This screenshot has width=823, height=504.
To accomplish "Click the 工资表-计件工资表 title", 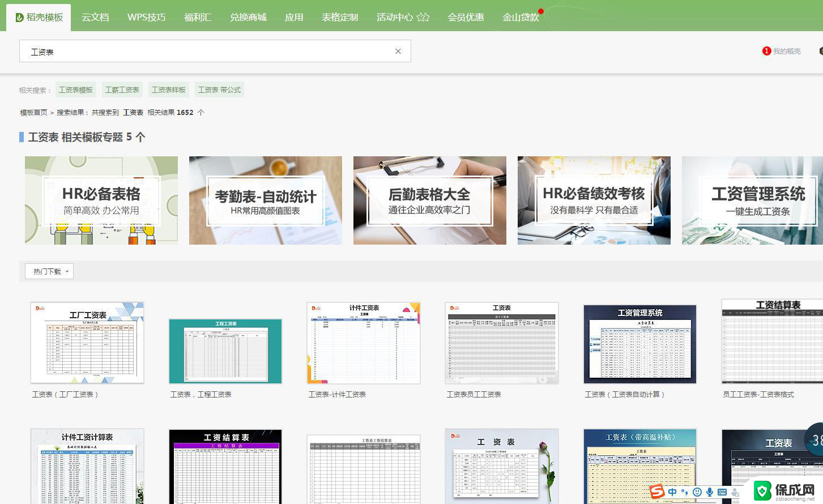I will pyautogui.click(x=337, y=394).
